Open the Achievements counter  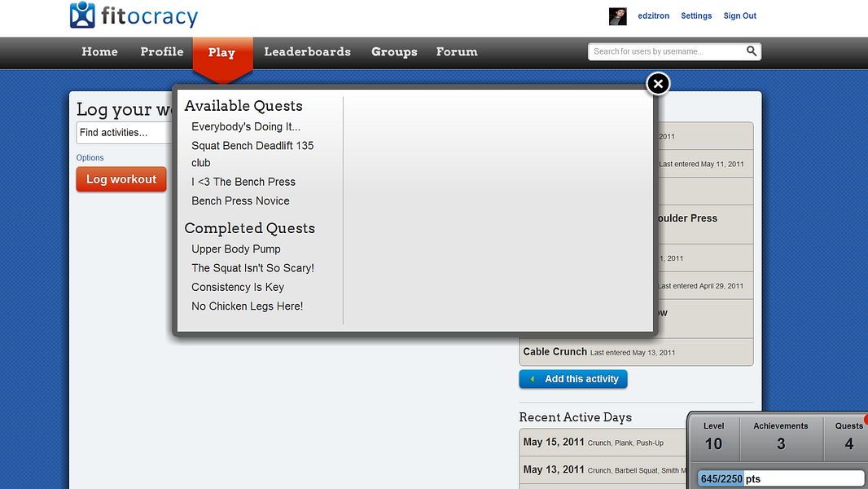point(781,437)
